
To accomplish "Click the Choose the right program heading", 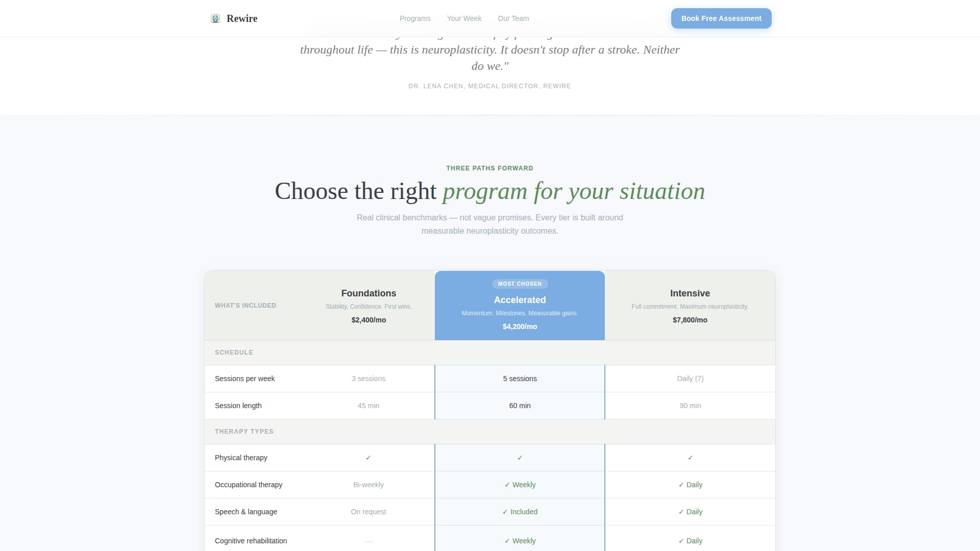I will pyautogui.click(x=489, y=191).
